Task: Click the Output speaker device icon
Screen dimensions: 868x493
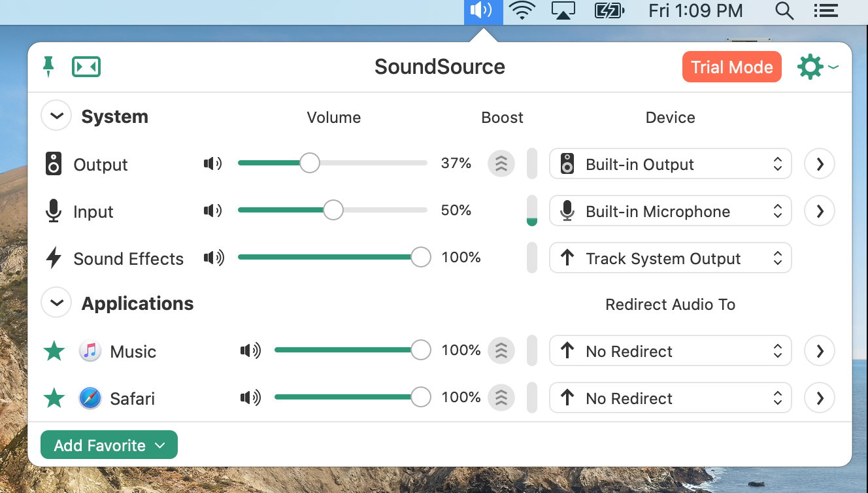Action: click(54, 164)
